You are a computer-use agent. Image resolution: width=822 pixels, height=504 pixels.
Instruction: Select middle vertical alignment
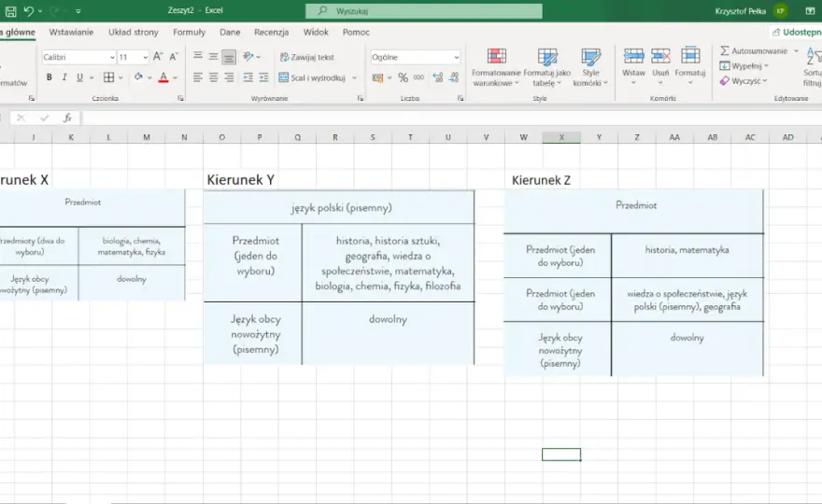click(x=213, y=56)
